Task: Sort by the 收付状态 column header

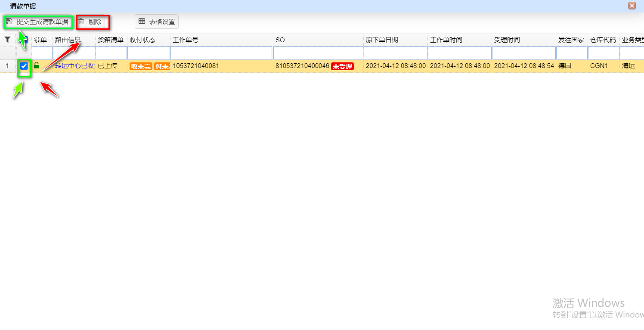Action: click(149, 40)
